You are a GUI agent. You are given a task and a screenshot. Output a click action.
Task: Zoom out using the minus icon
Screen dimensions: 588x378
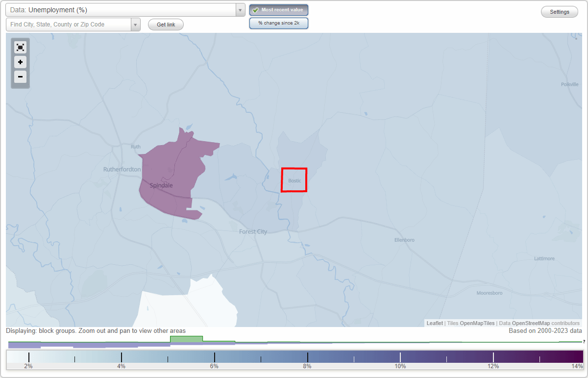click(x=20, y=77)
